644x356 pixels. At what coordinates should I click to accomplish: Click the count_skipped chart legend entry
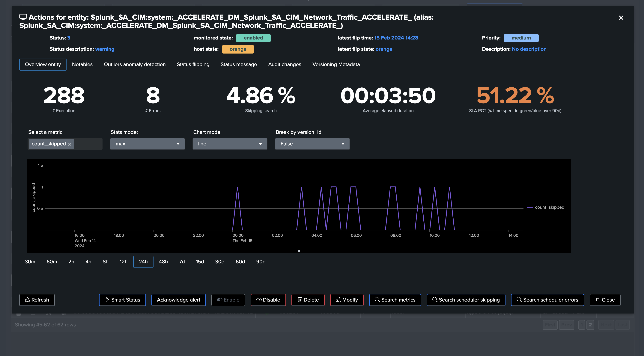[546, 207]
